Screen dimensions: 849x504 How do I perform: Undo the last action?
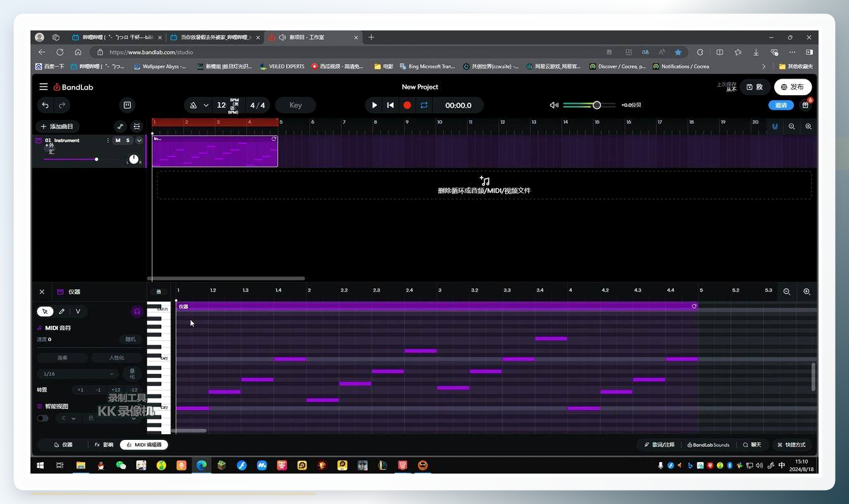coord(45,105)
